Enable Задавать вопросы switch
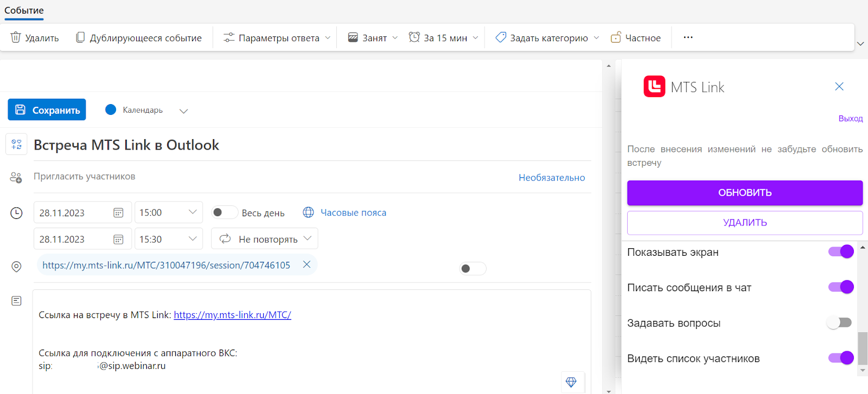The height and width of the screenshot is (394, 868). pos(839,323)
